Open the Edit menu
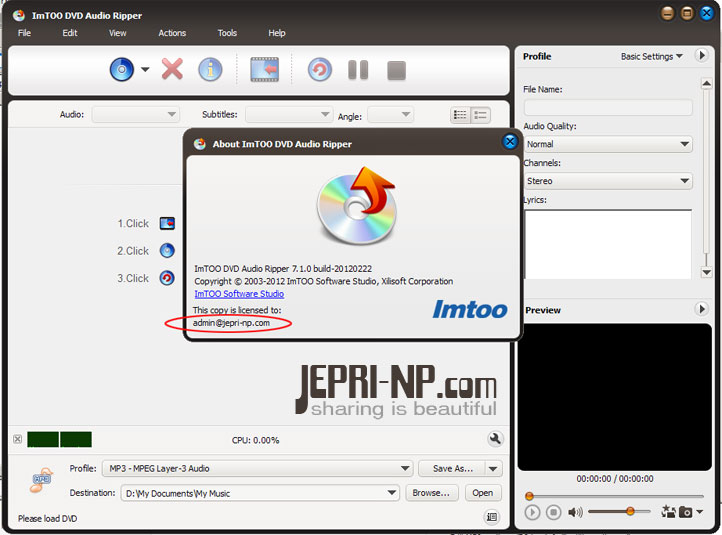The image size is (722, 535). tap(70, 33)
